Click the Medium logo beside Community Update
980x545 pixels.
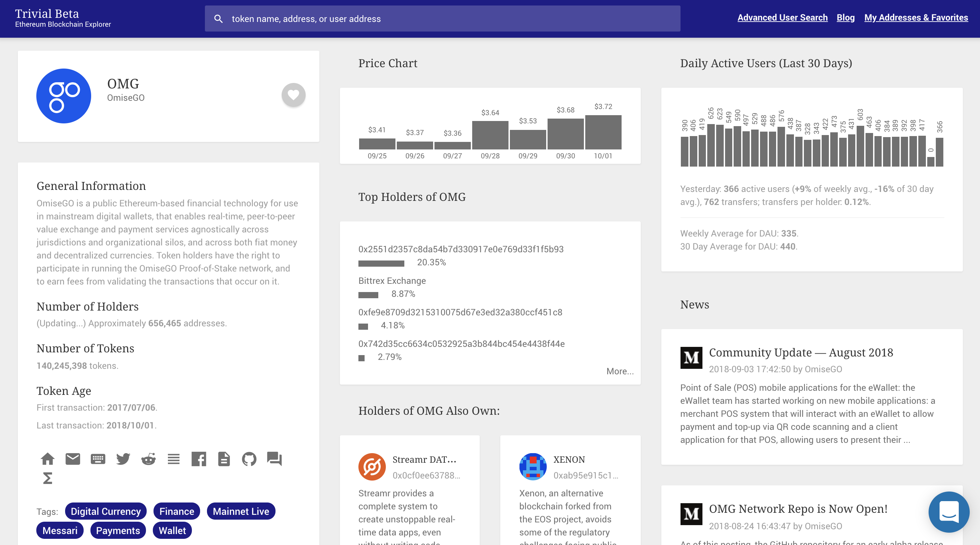691,358
